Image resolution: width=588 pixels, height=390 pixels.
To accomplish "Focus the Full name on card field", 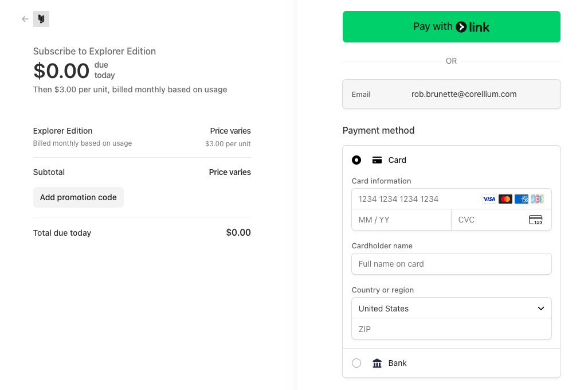I will (451, 264).
